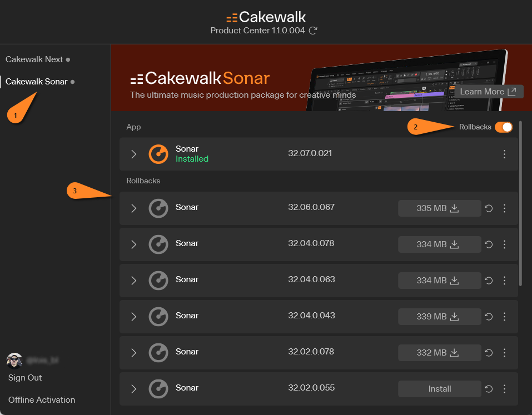532x415 pixels.
Task: Click the green Installed status text
Action: pyautogui.click(x=192, y=159)
